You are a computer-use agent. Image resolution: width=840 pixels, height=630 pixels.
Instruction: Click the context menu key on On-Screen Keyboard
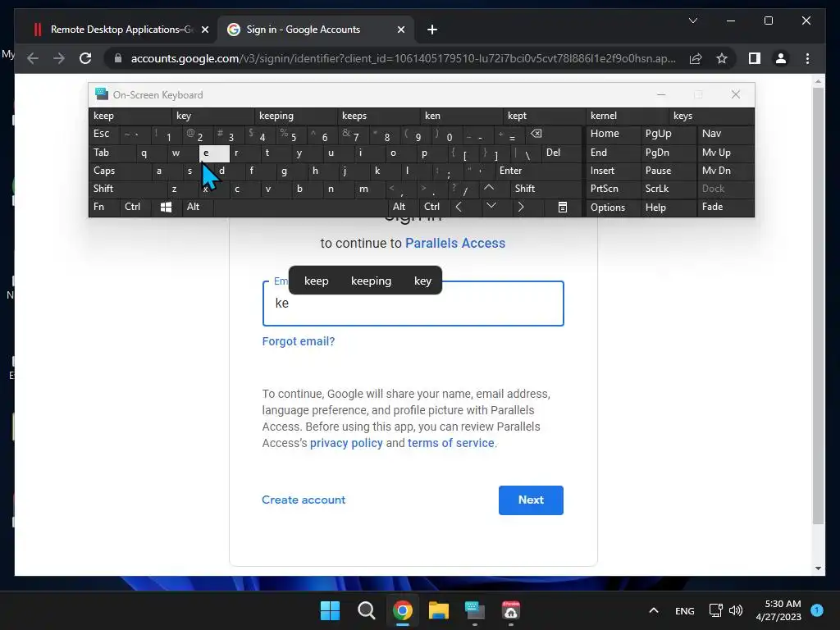click(563, 208)
